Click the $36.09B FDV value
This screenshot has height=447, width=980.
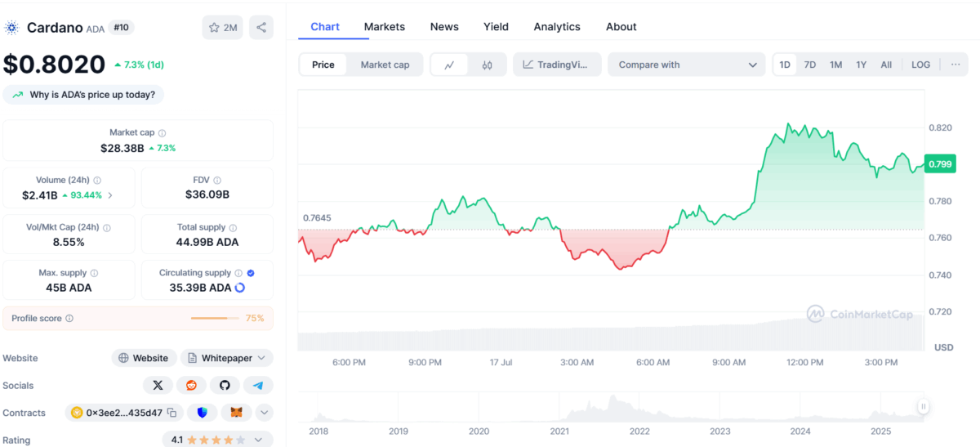tap(207, 194)
